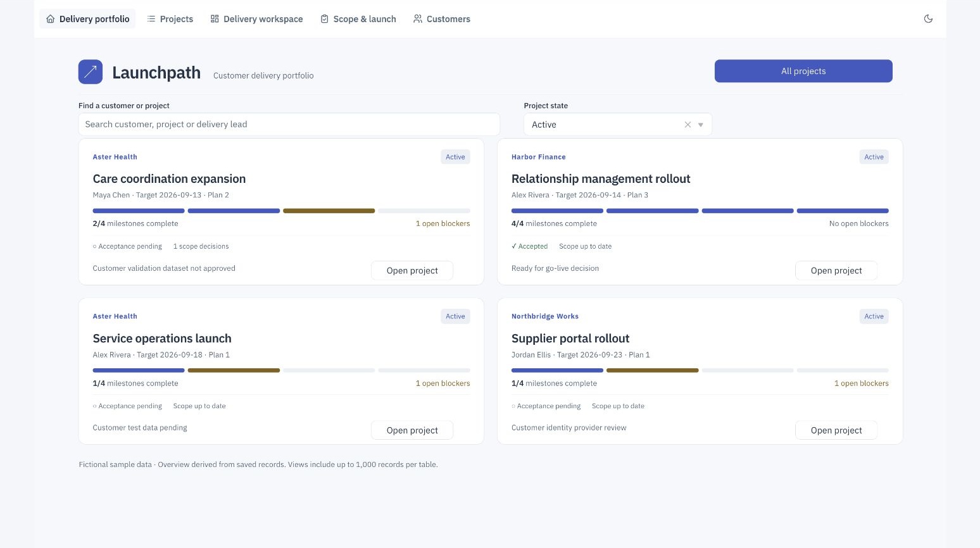980x548 pixels.
Task: Click the 1 scope decisions text
Action: 201,246
